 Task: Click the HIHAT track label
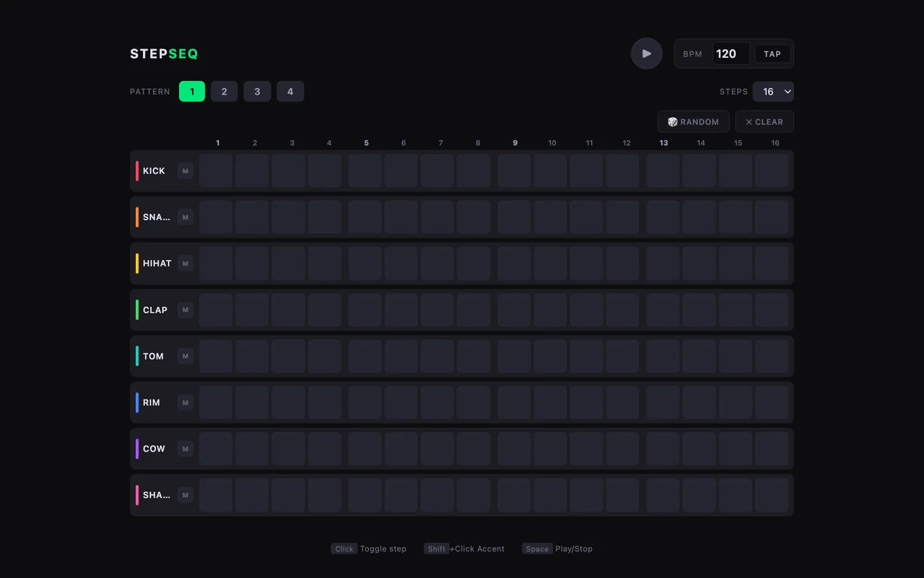[x=157, y=264]
